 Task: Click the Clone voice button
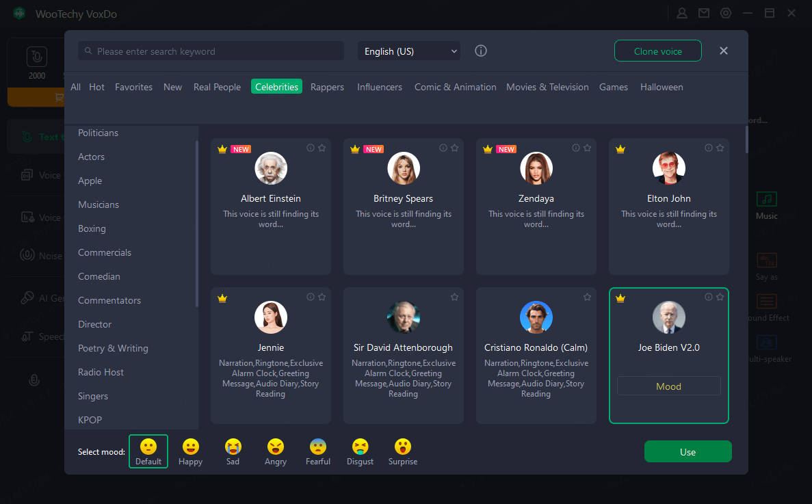(x=657, y=51)
